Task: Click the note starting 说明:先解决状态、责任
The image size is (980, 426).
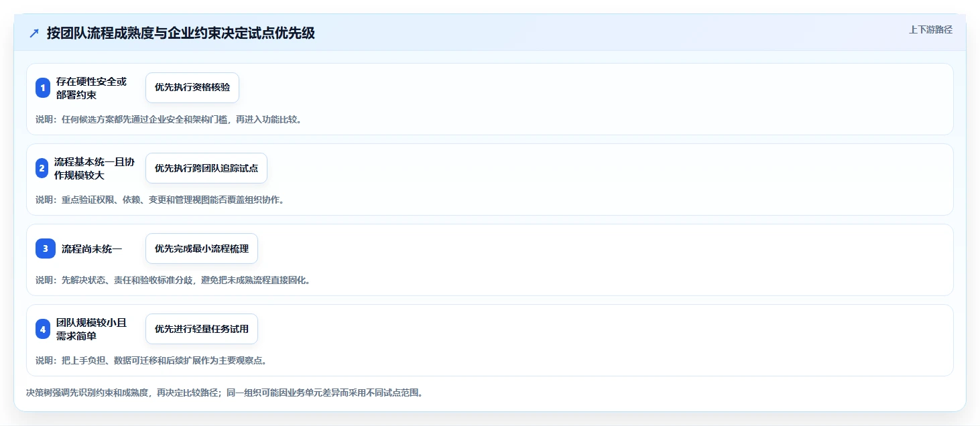Action: pyautogui.click(x=172, y=280)
